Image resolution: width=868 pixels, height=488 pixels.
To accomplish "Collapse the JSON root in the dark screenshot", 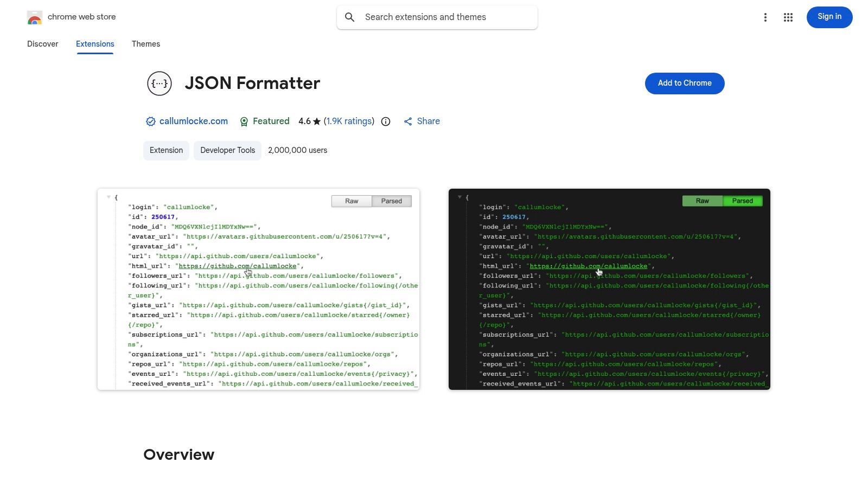I will 459,197.
